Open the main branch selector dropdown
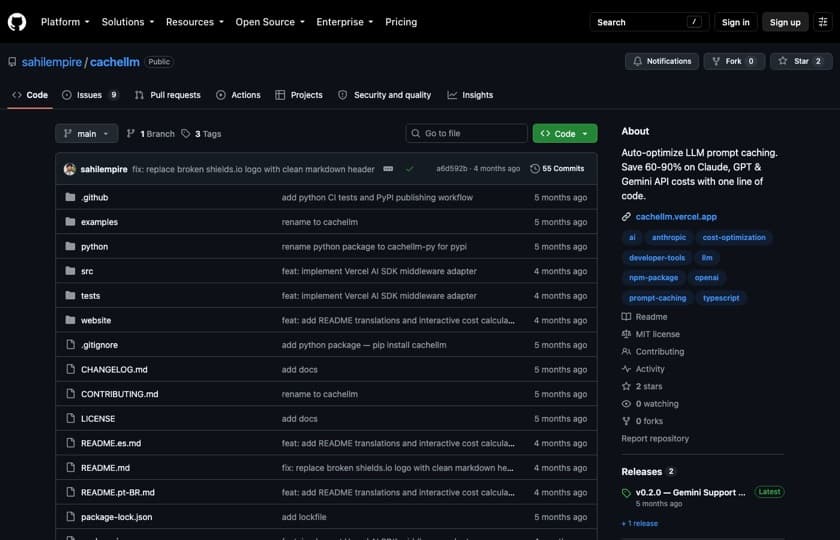The image size is (840, 540). pos(86,133)
